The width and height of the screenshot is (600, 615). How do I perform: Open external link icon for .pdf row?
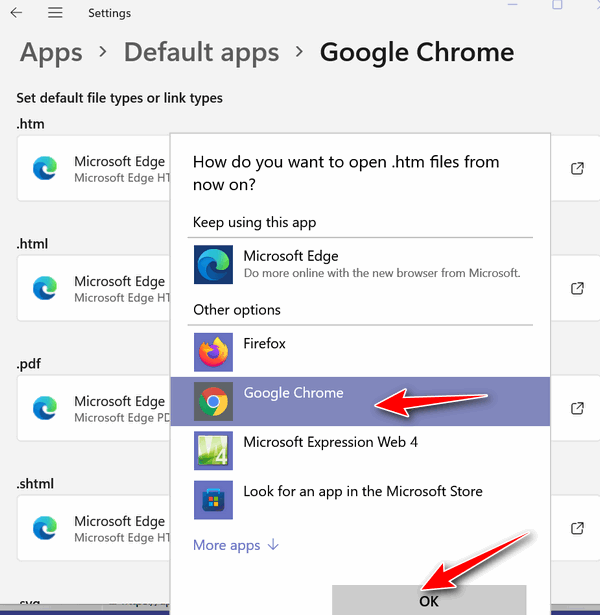pos(577,408)
